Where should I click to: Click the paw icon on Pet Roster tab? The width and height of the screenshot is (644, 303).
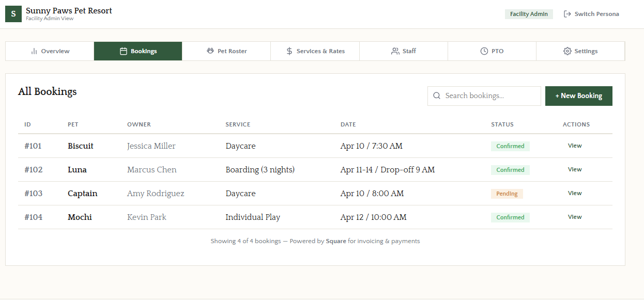pyautogui.click(x=210, y=51)
